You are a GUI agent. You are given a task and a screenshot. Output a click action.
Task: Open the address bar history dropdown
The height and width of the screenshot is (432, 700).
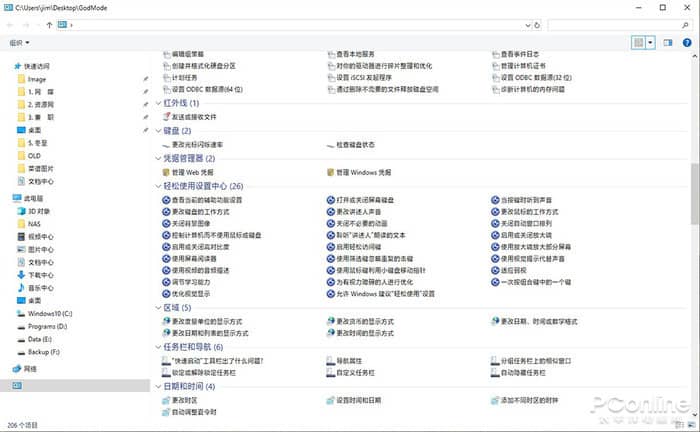[x=528, y=25]
